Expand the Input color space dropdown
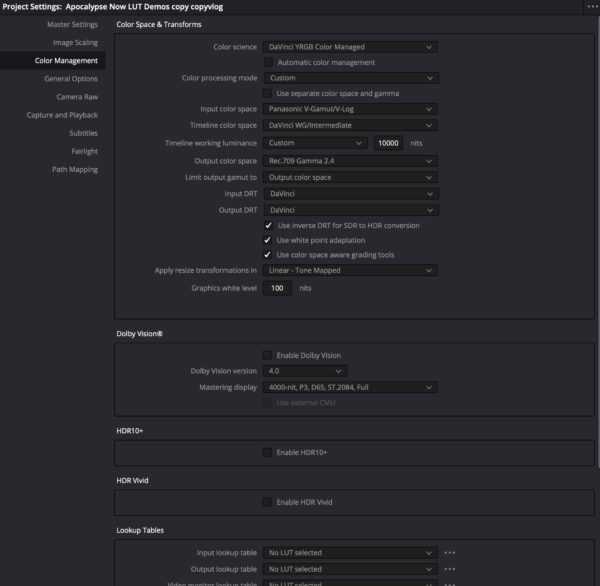The height and width of the screenshot is (586, 600). click(351, 109)
